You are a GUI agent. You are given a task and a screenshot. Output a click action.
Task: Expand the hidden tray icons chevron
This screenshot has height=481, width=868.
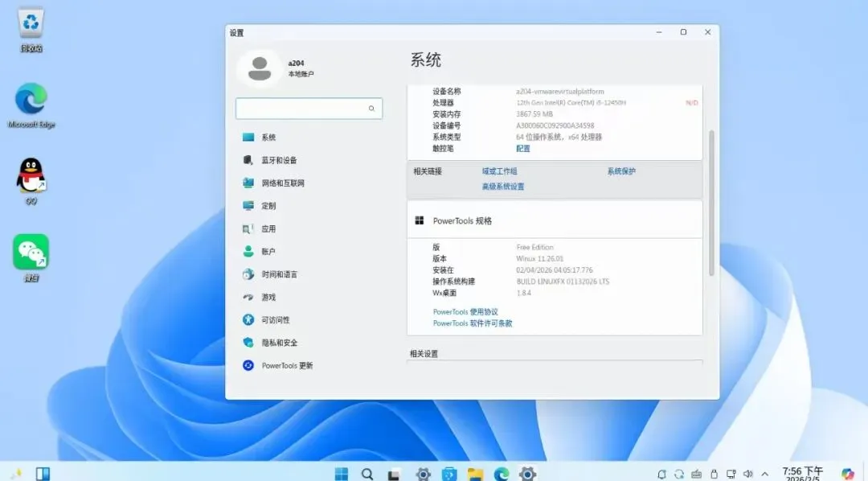[765, 475]
